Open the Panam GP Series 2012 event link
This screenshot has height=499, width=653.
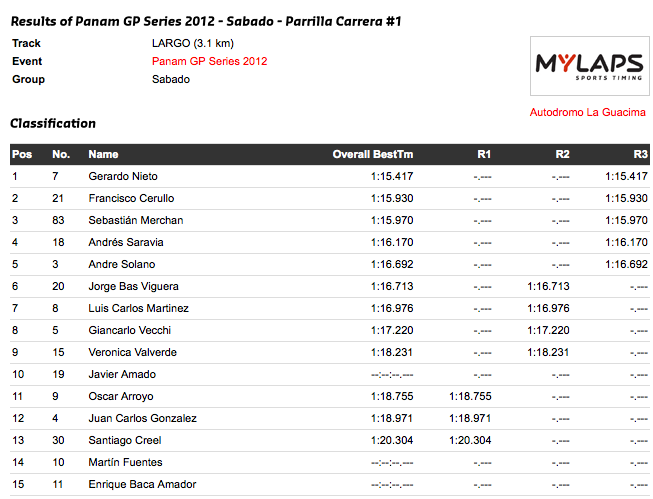209,61
